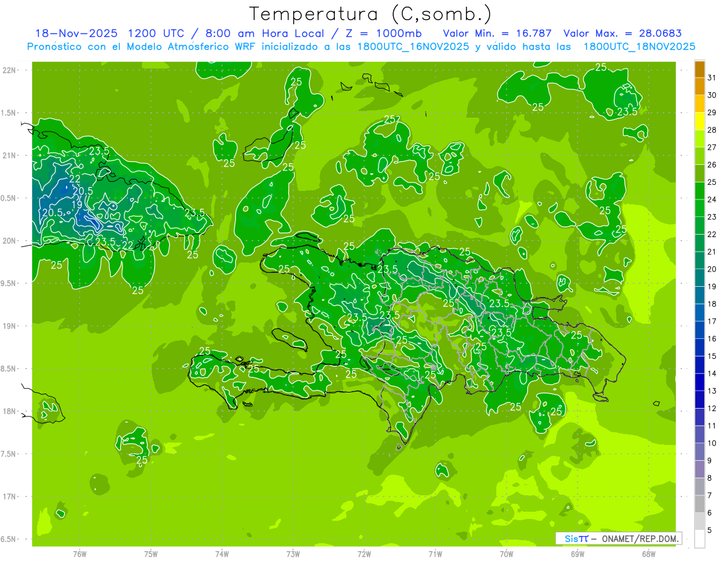The height and width of the screenshot is (562, 728).
Task: Pick the green legend band between 24 and 25
Action: [699, 191]
